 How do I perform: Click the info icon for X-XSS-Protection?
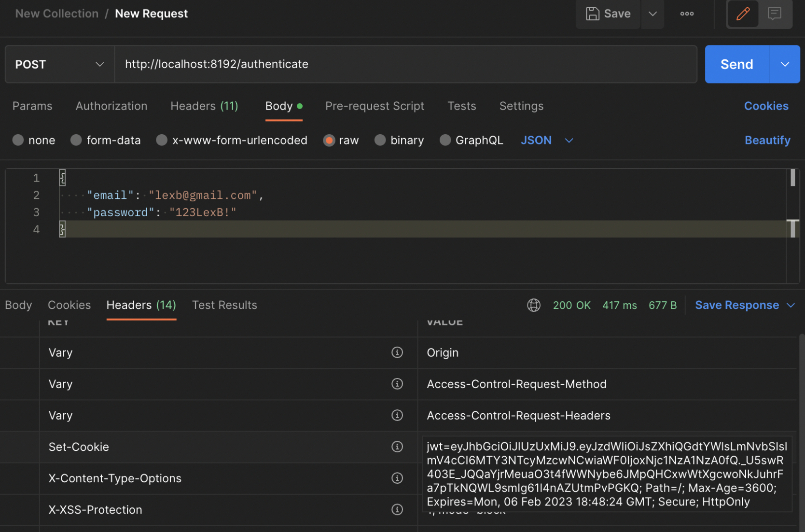pos(397,509)
